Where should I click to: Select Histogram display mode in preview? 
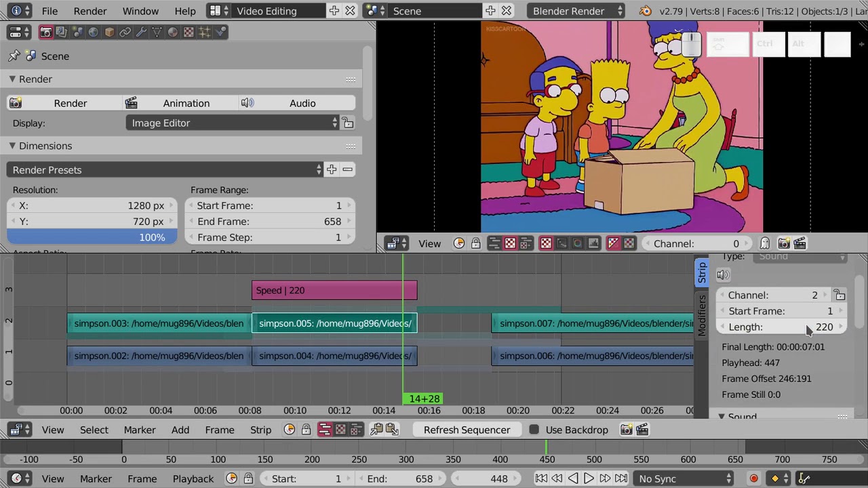593,243
